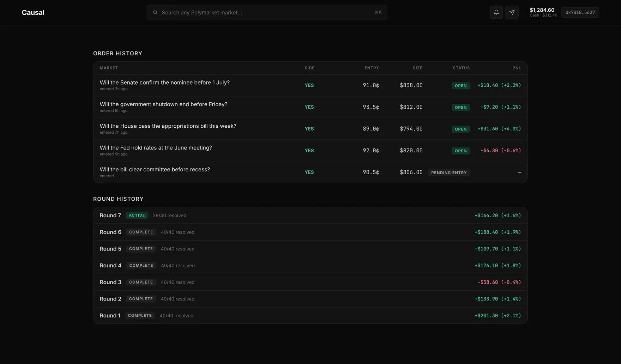This screenshot has width=621, height=364.
Task: Click the PNL column header
Action: [x=517, y=68]
